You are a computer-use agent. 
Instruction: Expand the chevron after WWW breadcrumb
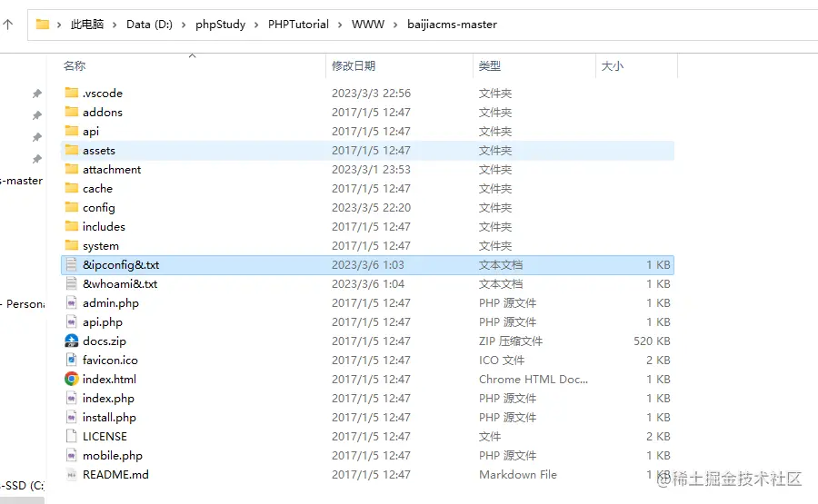395,25
